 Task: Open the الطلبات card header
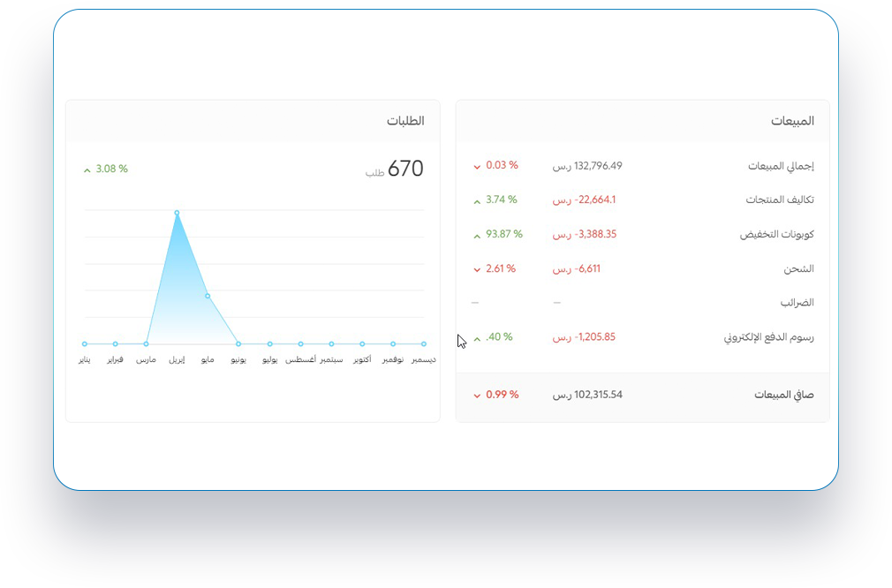pyautogui.click(x=405, y=121)
